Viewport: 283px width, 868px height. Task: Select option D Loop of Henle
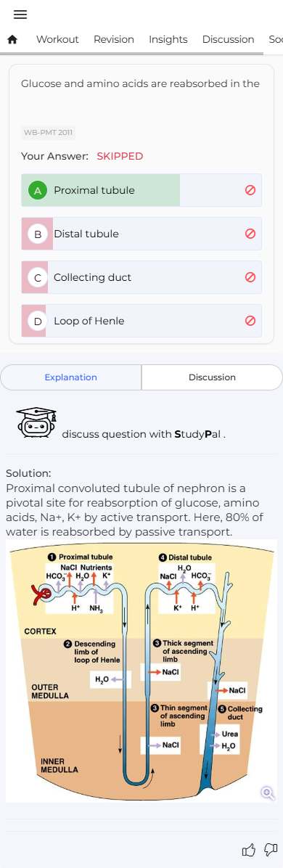(x=141, y=321)
